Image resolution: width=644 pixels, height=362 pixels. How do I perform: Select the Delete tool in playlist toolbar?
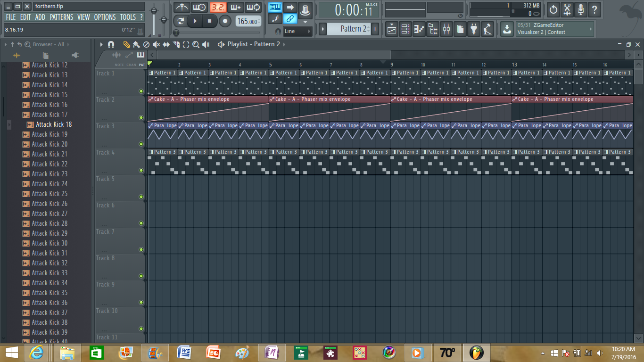(146, 44)
